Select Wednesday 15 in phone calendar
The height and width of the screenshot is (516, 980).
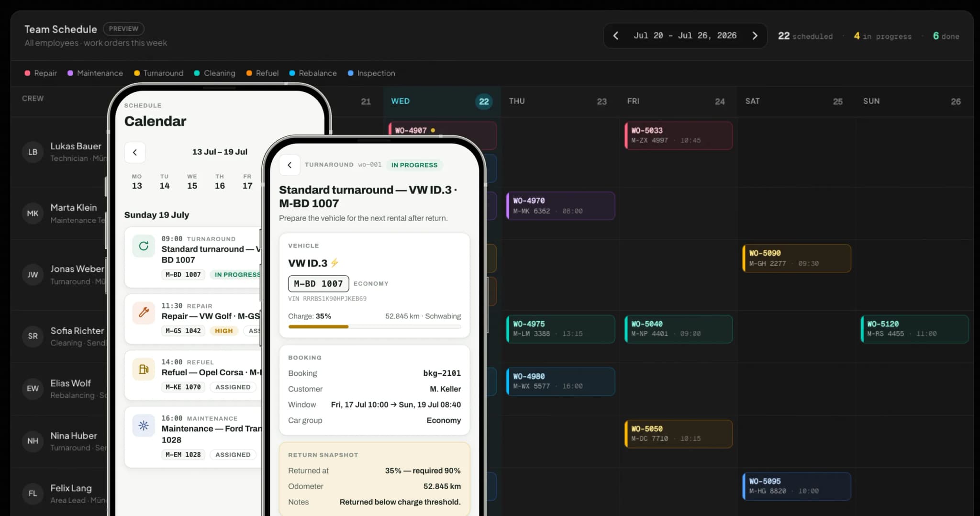tap(192, 182)
